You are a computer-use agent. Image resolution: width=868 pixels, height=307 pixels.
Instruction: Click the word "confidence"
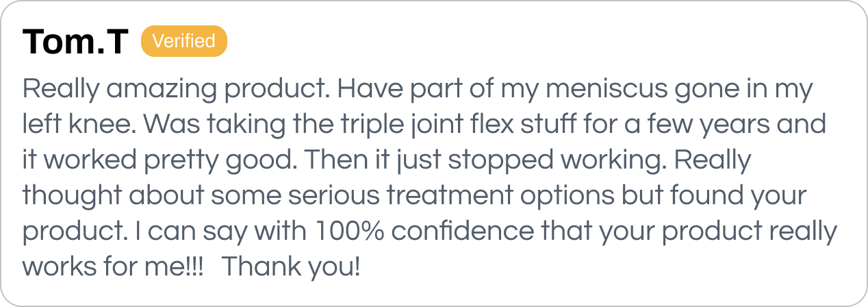[463, 232]
